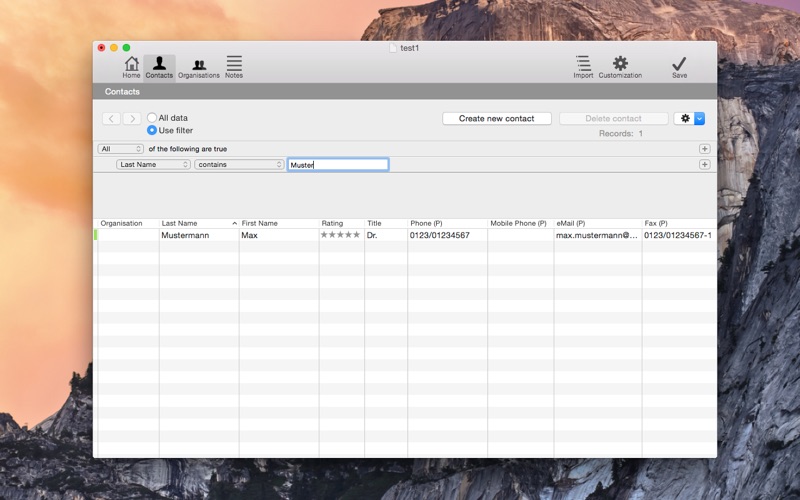Click the Delete contact button
800x500 pixels.
click(613, 118)
